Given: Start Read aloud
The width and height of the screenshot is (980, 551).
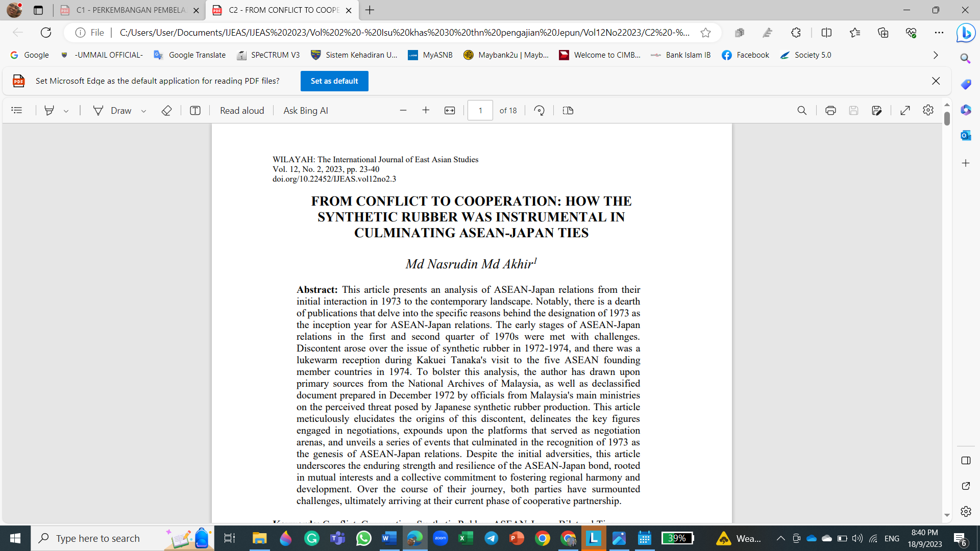Looking at the screenshot, I should pos(242,110).
